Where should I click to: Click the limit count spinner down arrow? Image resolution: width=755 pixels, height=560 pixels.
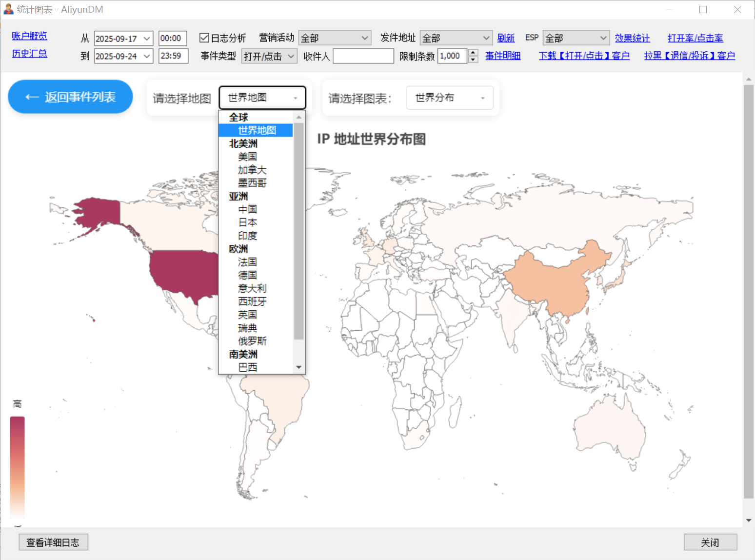[x=473, y=60]
